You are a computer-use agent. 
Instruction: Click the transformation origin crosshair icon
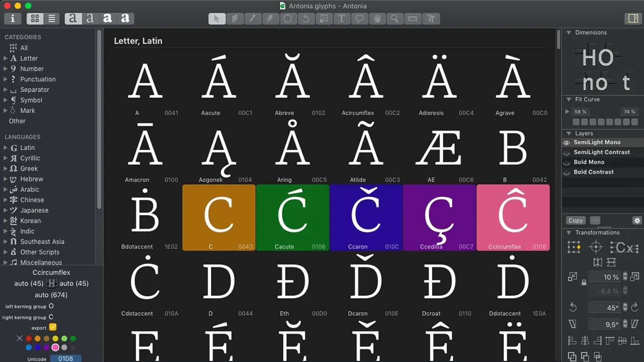click(x=595, y=247)
